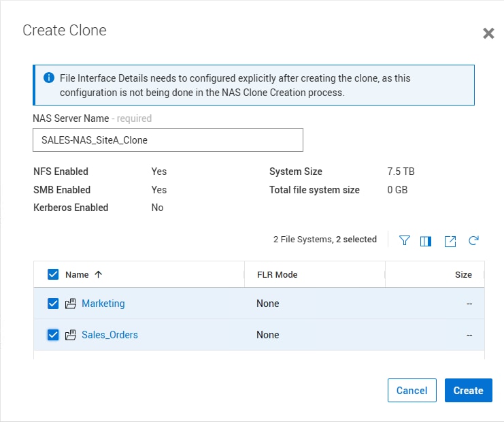Click the Kerberos Enabled 'No' value
The height and width of the screenshot is (422, 504).
[157, 208]
